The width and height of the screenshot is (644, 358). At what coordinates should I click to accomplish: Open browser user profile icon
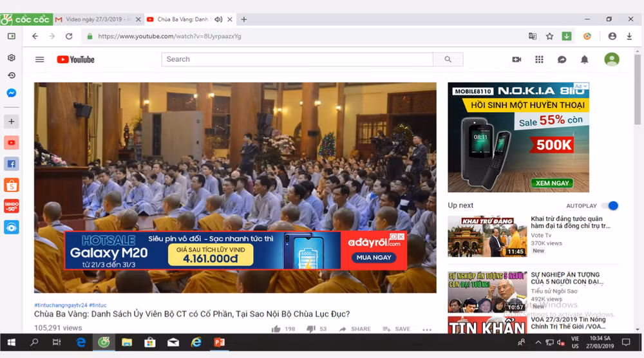tap(612, 36)
